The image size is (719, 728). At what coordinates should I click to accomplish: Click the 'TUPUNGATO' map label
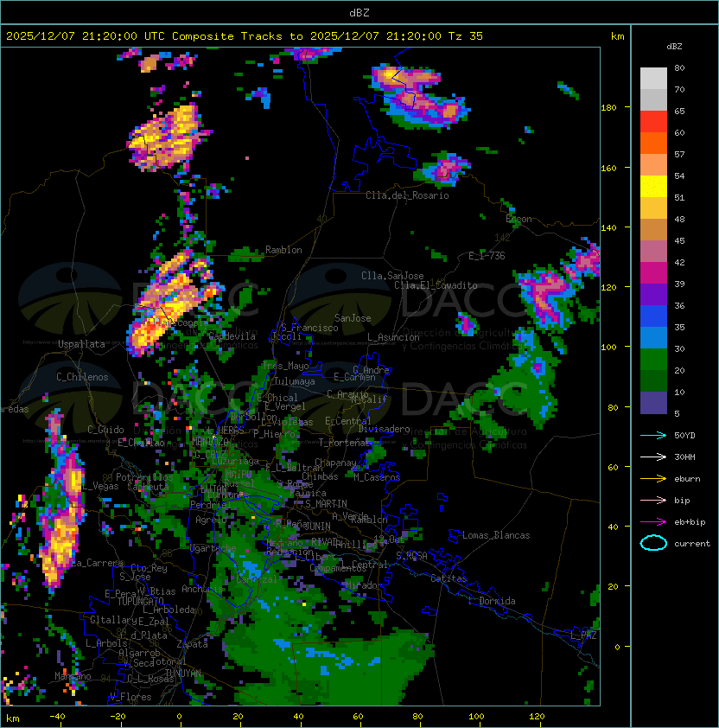pyautogui.click(x=140, y=602)
